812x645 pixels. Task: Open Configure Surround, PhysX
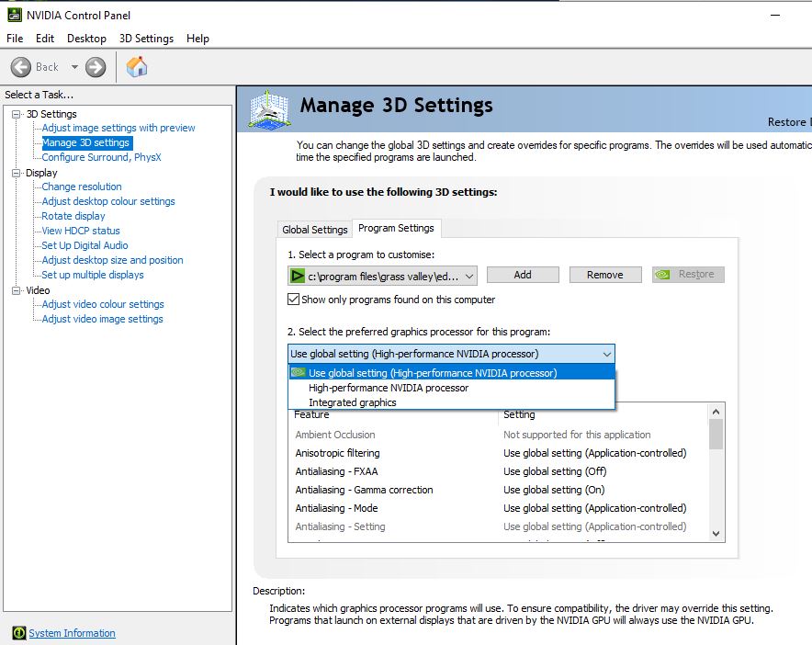pos(101,157)
